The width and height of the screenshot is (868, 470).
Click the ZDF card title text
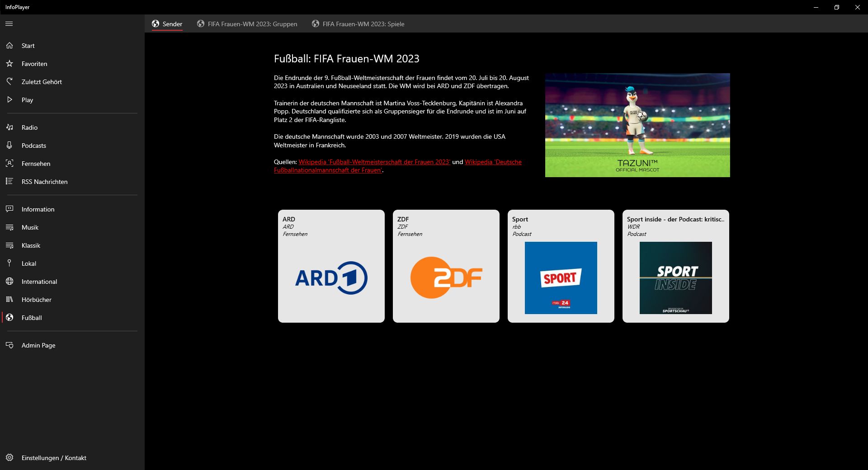click(403, 219)
